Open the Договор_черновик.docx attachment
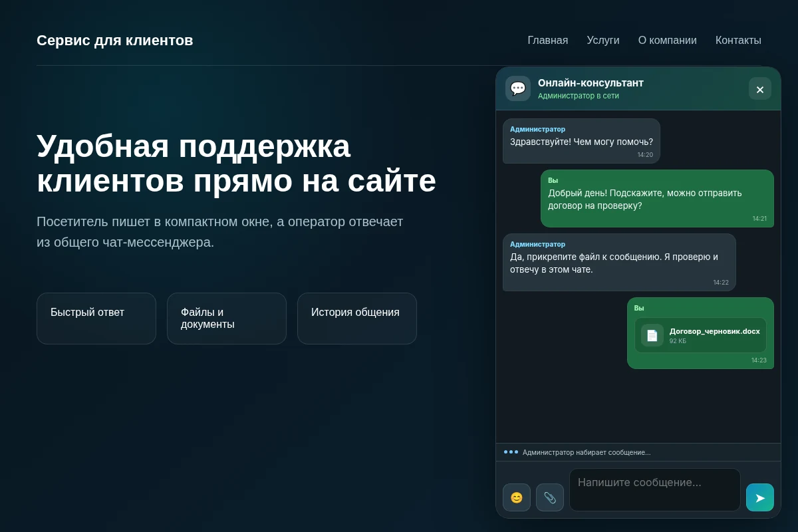This screenshot has width=798, height=532. (x=700, y=335)
